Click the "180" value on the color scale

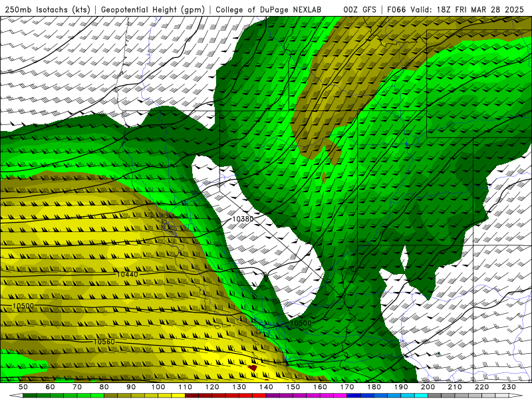coord(374,387)
